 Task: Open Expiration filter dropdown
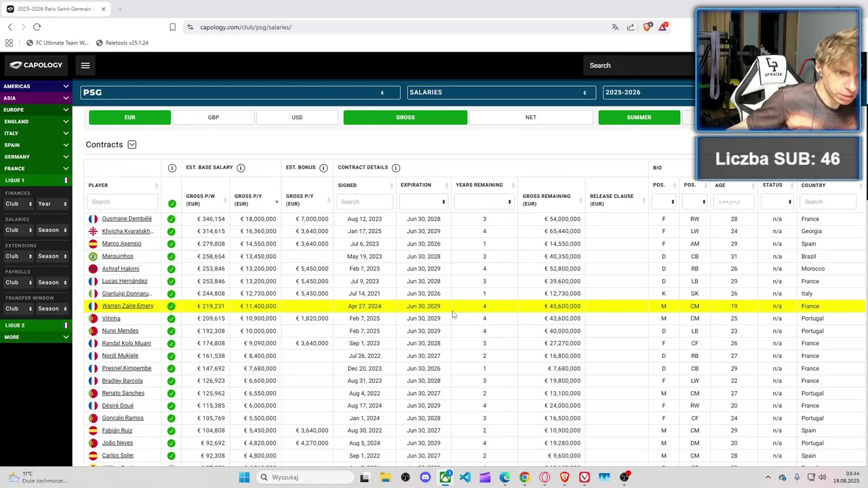(423, 201)
